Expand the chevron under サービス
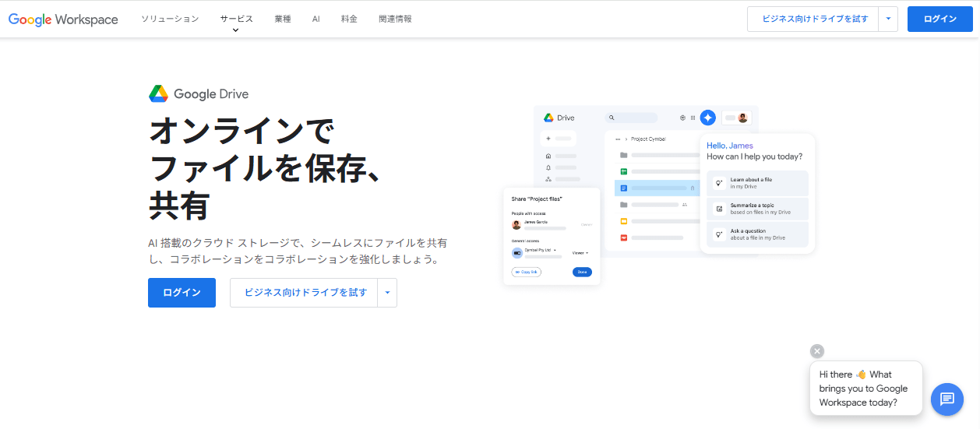980x429 pixels. tap(236, 30)
